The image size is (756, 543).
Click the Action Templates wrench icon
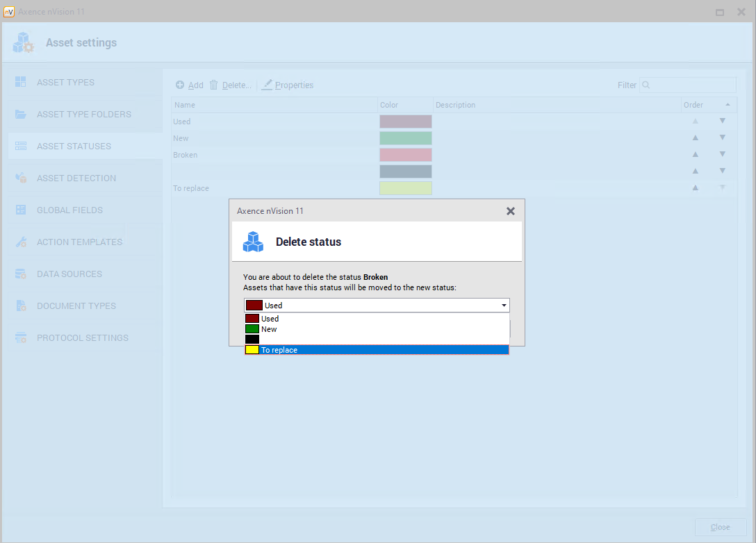(x=21, y=242)
